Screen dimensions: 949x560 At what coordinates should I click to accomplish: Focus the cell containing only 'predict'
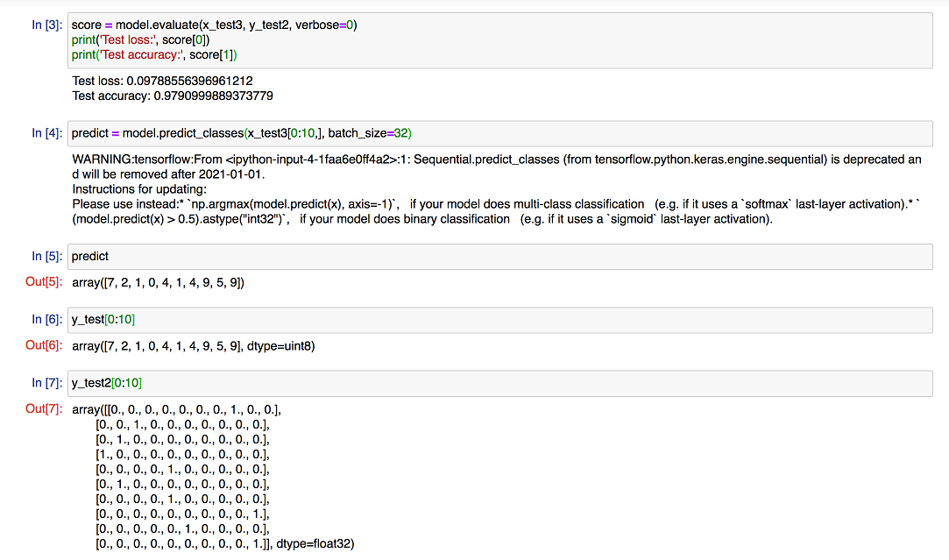click(499, 257)
